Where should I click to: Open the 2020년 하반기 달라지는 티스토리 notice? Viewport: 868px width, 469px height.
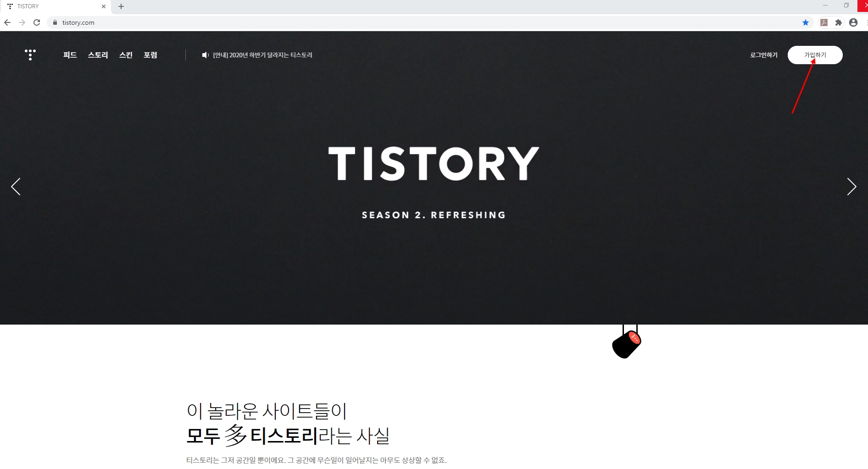point(262,55)
